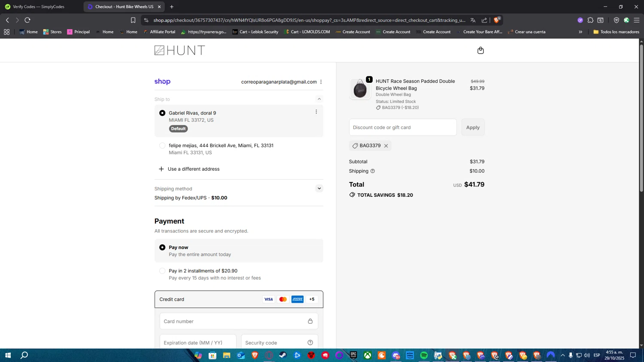Open volume control in system tray
The width and height of the screenshot is (644, 362).
587,356
